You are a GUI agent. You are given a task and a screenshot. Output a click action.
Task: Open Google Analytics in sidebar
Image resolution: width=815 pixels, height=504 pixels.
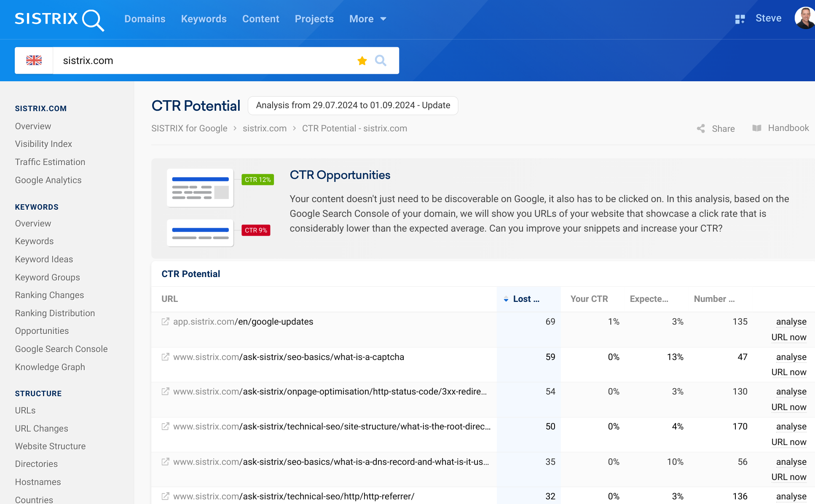tap(48, 180)
